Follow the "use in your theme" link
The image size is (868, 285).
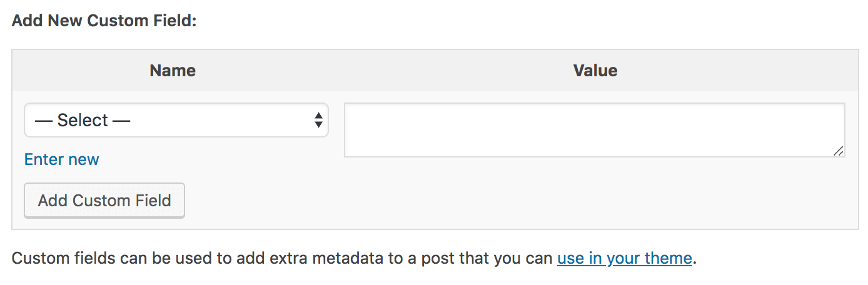(624, 258)
